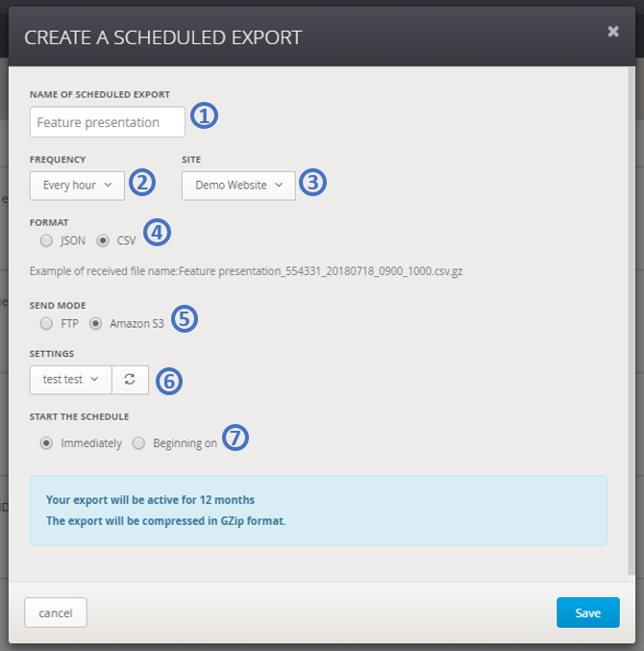The width and height of the screenshot is (644, 651).
Task: Click the numbered marker 2 badge
Action: click(x=142, y=183)
